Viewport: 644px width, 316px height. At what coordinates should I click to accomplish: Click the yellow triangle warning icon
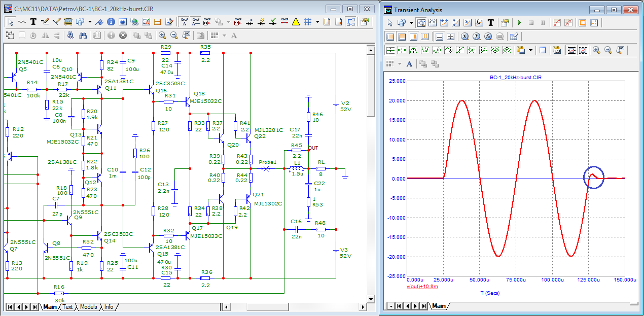click(296, 22)
